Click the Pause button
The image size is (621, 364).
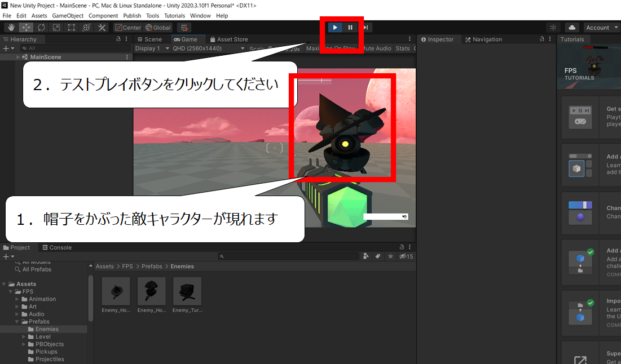pyautogui.click(x=350, y=27)
